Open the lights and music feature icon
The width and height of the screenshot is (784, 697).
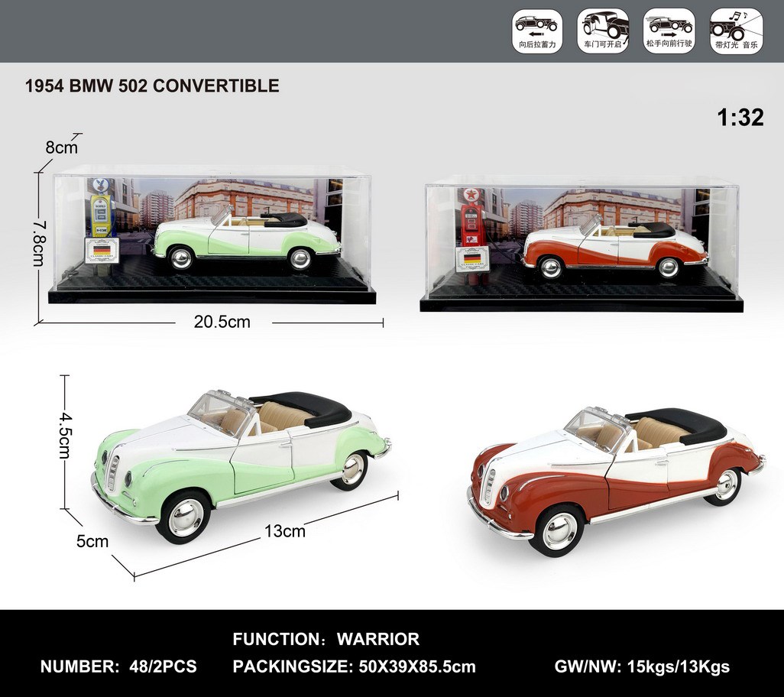[x=735, y=29]
